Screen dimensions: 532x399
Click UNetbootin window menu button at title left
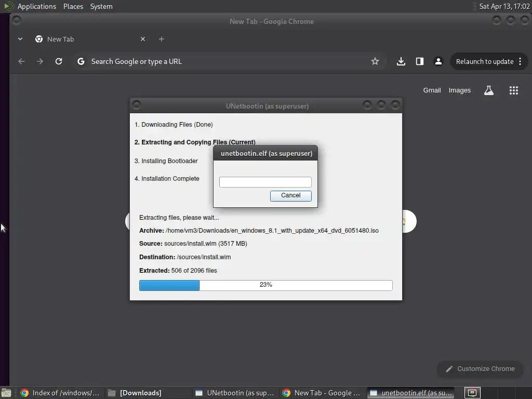137,105
